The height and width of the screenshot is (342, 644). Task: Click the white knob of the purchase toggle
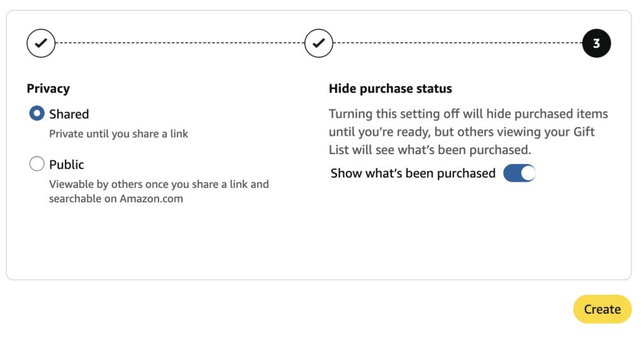point(528,174)
